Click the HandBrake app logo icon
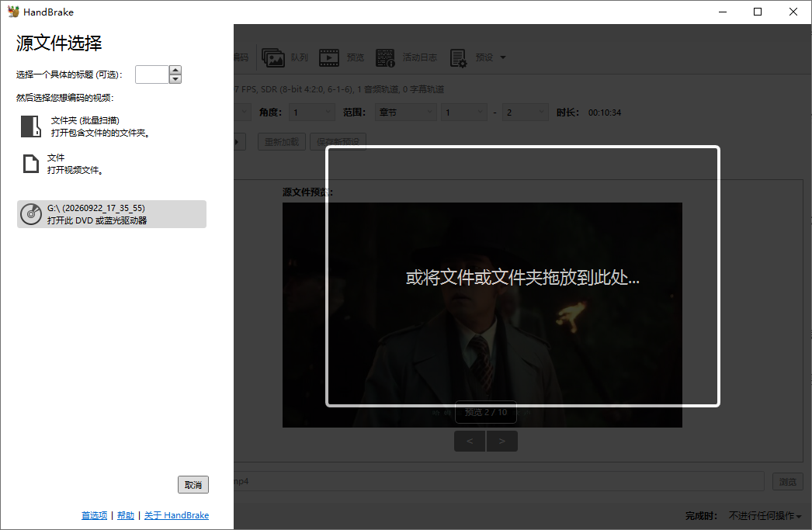 13,12
